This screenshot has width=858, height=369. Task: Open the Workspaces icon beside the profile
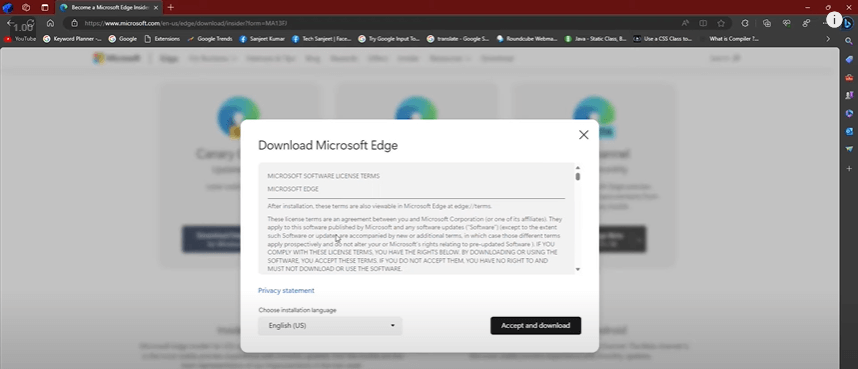[x=26, y=7]
